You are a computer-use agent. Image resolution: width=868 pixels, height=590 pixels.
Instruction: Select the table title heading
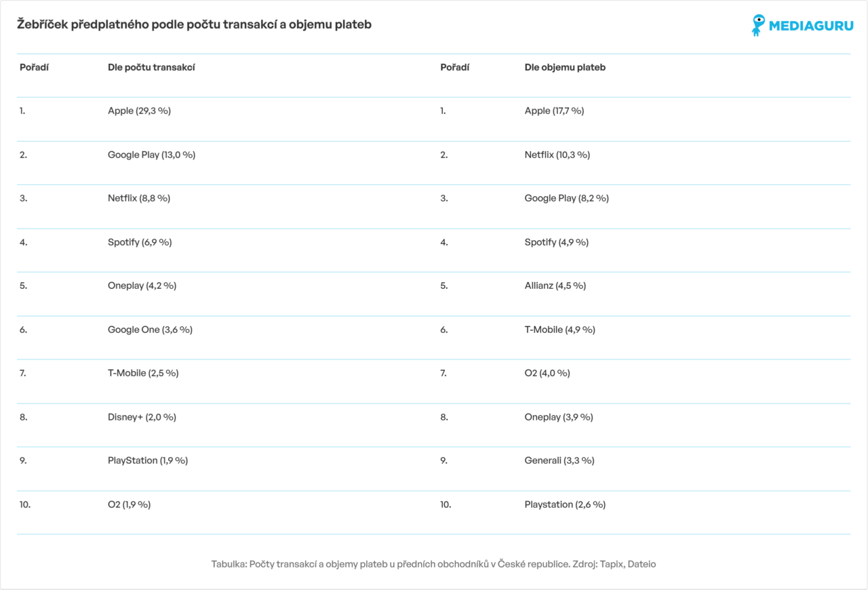194,24
